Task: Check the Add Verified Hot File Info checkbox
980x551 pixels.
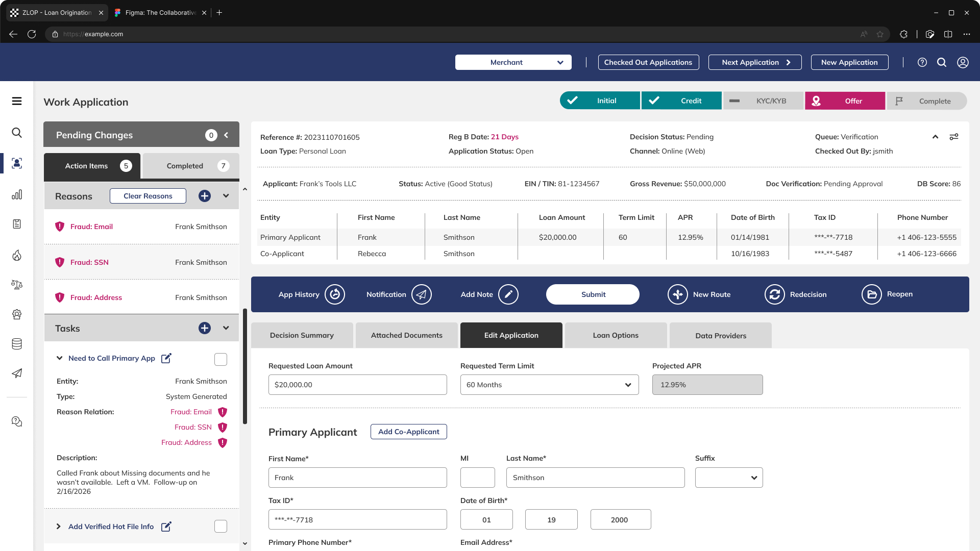Action: (x=220, y=527)
